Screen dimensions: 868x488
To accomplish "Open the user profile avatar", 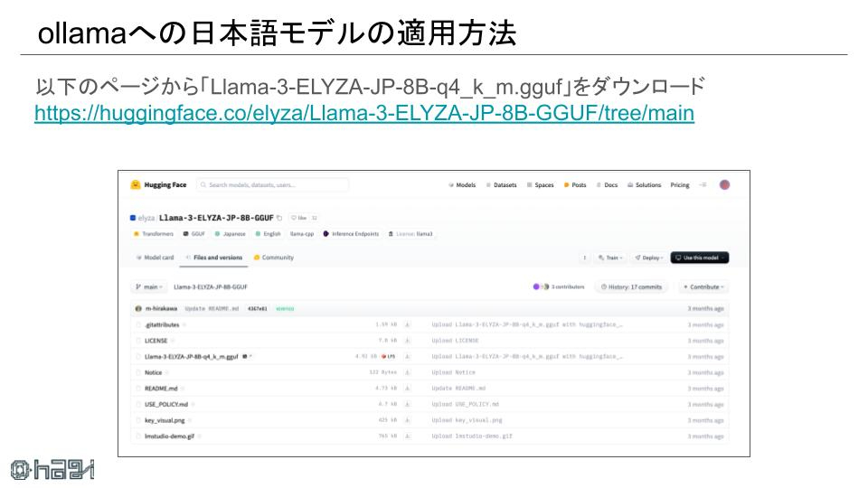I will click(724, 184).
